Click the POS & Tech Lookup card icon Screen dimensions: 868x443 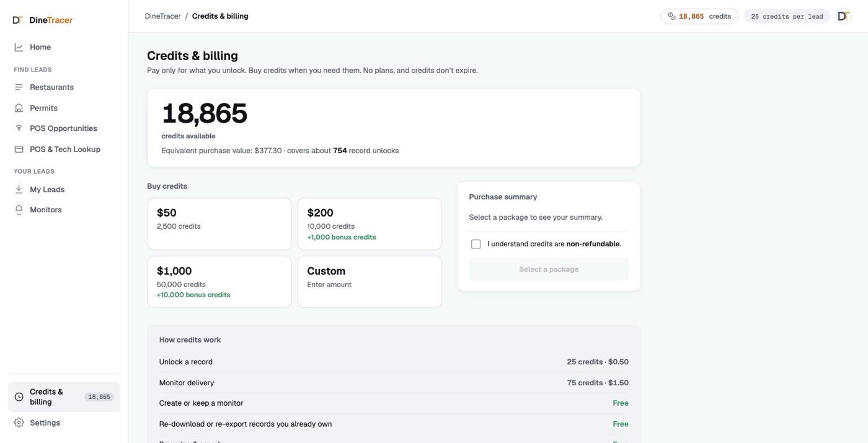tap(19, 150)
